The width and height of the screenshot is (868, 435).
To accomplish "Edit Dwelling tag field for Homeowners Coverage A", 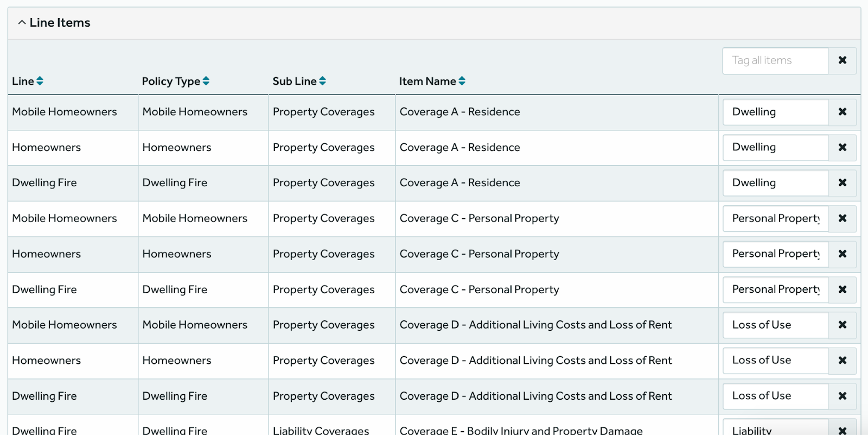I will (775, 147).
